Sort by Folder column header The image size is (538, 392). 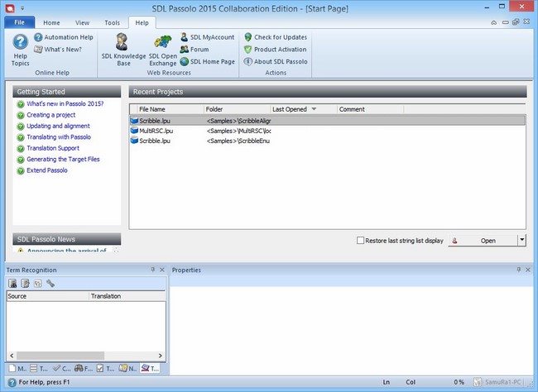pos(237,109)
